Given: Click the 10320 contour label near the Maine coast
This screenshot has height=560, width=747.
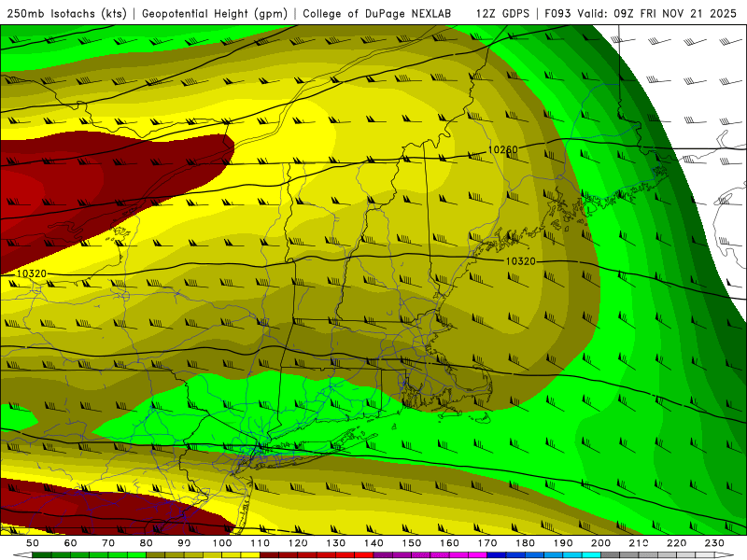Looking at the screenshot, I should coord(520,261).
